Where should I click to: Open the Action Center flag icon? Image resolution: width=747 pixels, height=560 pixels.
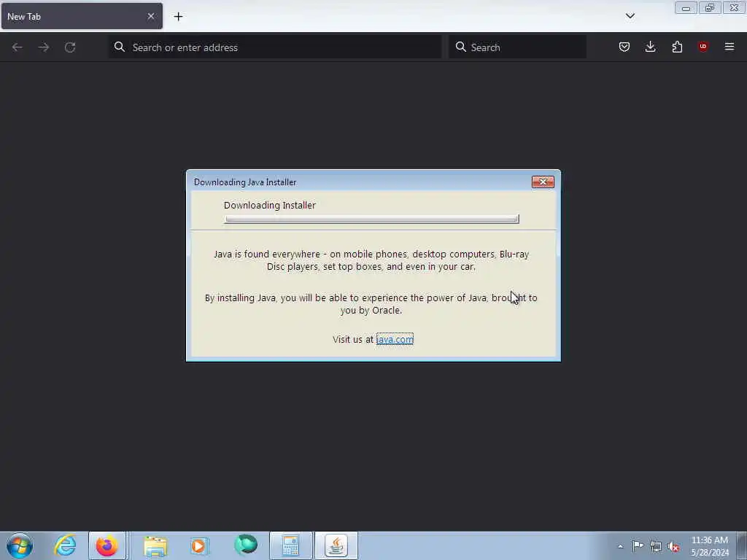638,545
